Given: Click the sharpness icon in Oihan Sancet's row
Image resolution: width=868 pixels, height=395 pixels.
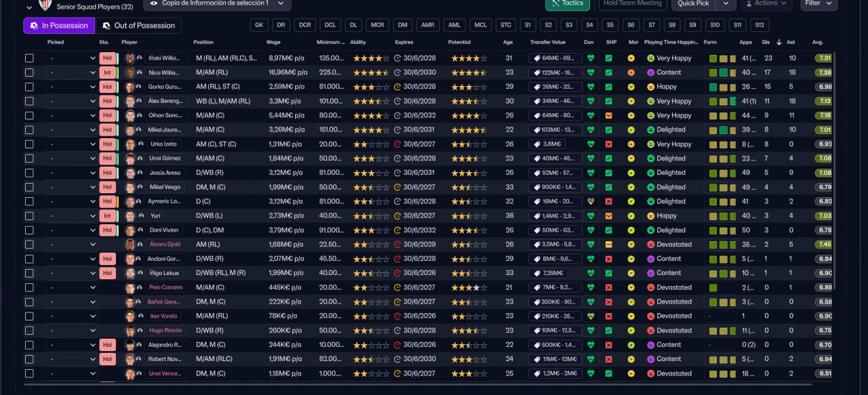Looking at the screenshot, I should click(608, 116).
